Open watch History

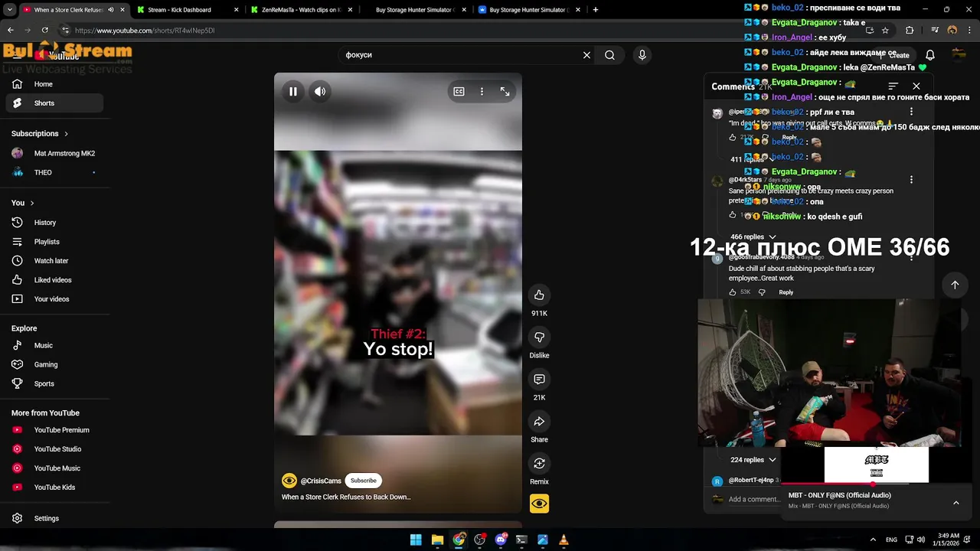tap(54, 223)
